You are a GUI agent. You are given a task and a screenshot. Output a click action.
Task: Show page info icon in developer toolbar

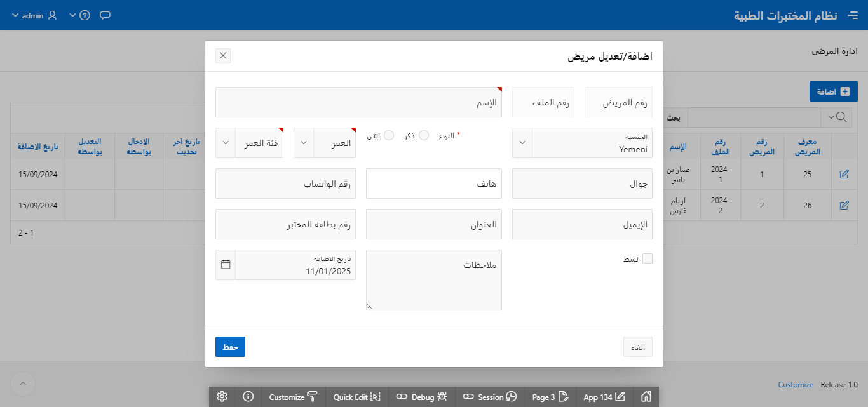click(248, 397)
